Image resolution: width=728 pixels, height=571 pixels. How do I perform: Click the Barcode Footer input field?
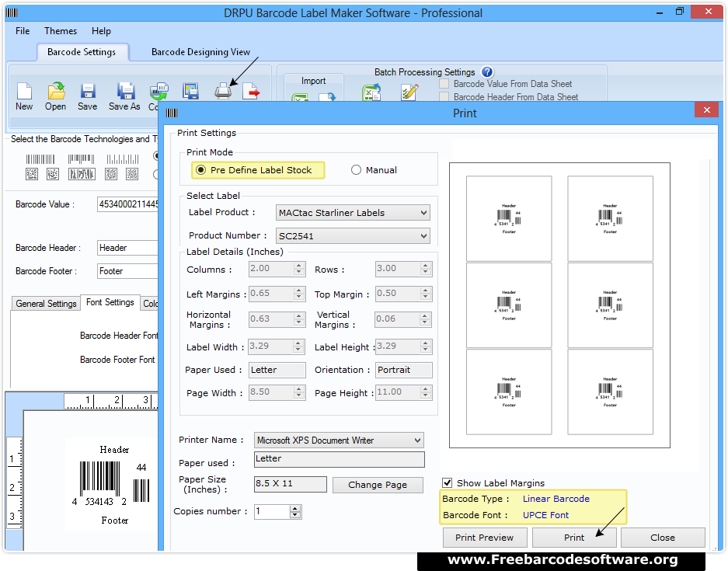point(127,271)
